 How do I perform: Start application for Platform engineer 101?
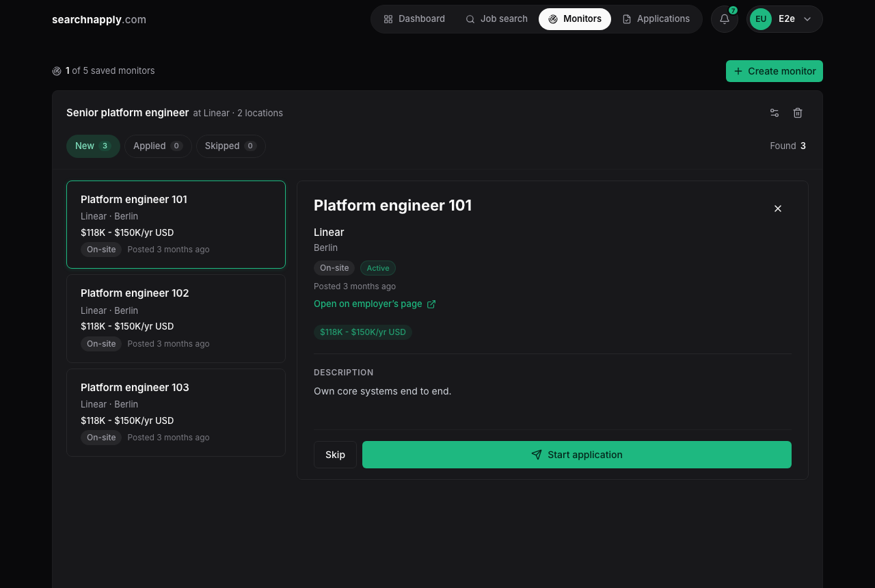coord(577,455)
